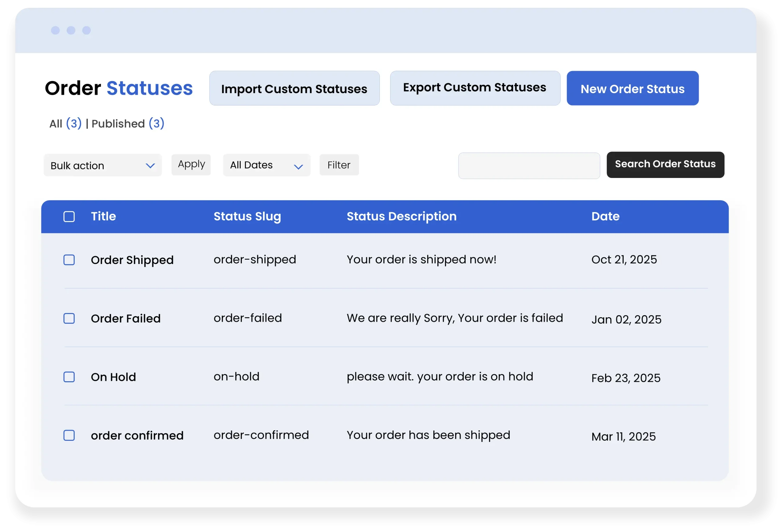Focus the order status search field
The width and height of the screenshot is (784, 532).
529,166
